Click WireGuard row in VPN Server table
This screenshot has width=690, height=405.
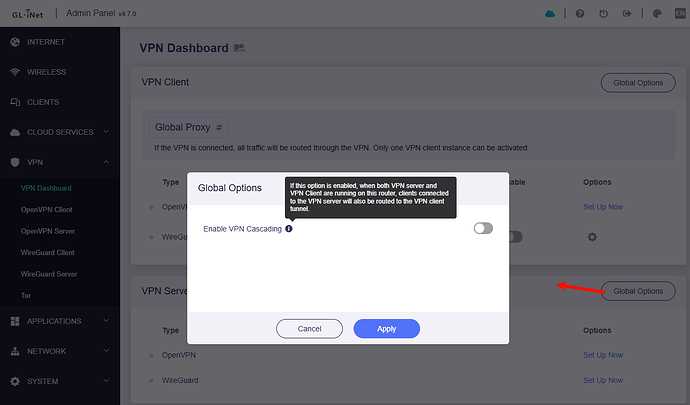click(x=408, y=380)
